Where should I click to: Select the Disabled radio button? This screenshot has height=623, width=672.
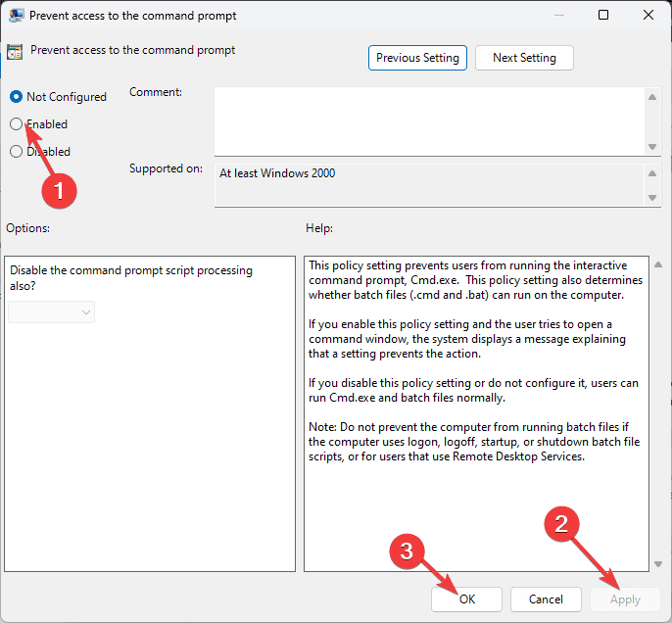tap(16, 152)
